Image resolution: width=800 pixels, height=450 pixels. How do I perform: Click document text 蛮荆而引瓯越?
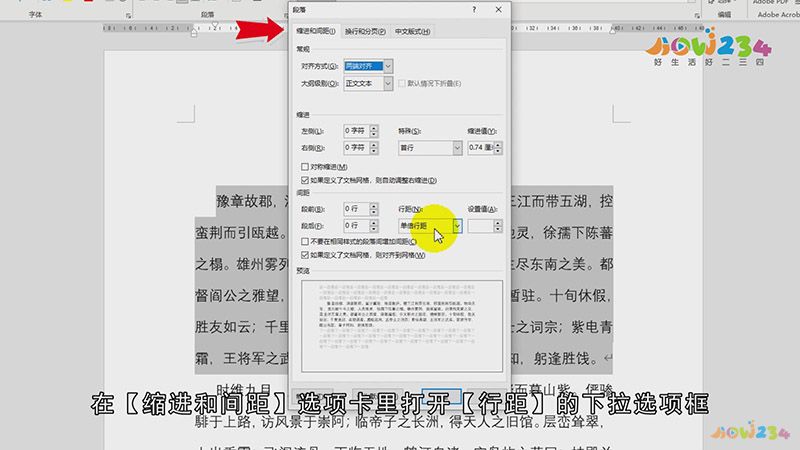coord(238,233)
